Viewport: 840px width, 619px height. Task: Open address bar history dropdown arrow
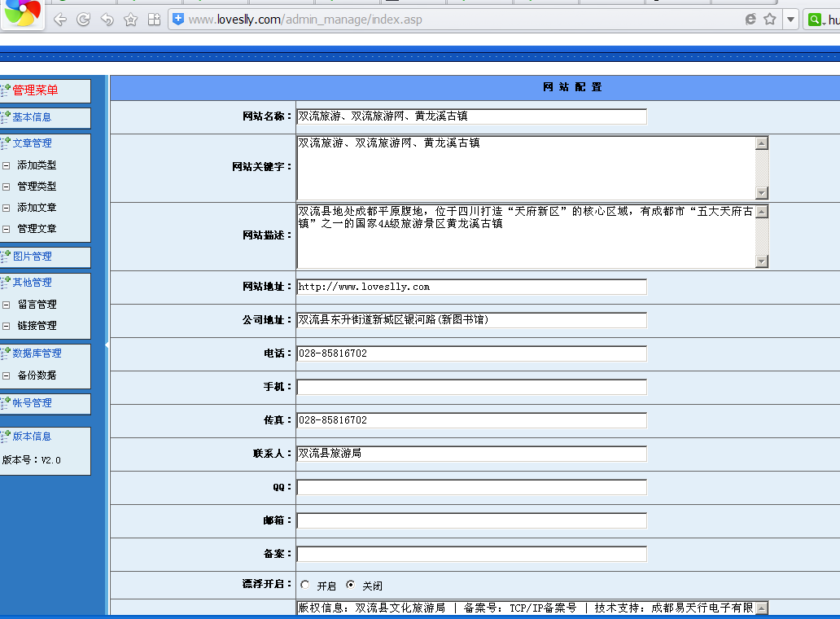pyautogui.click(x=790, y=20)
